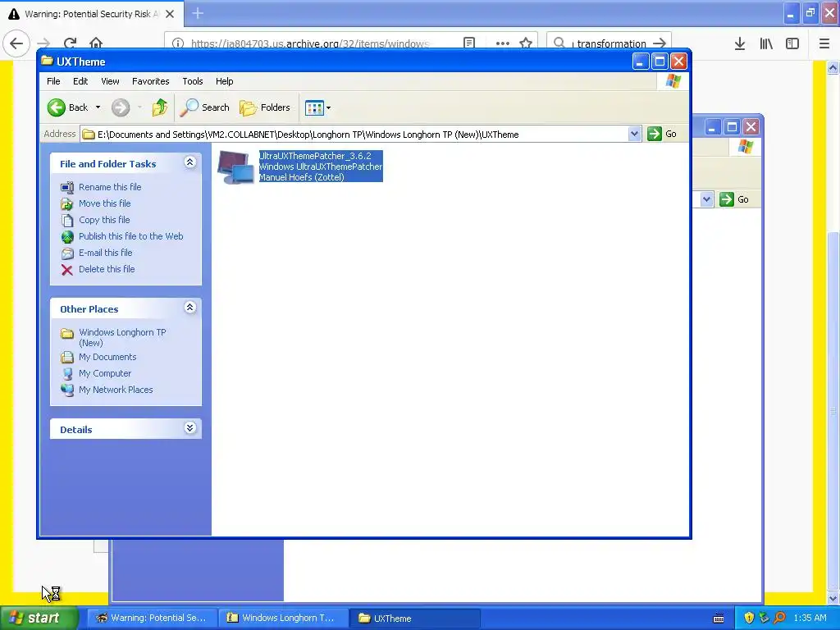Go back using the Explorer Back button
Viewport: 840px width, 630px height.
(67, 107)
